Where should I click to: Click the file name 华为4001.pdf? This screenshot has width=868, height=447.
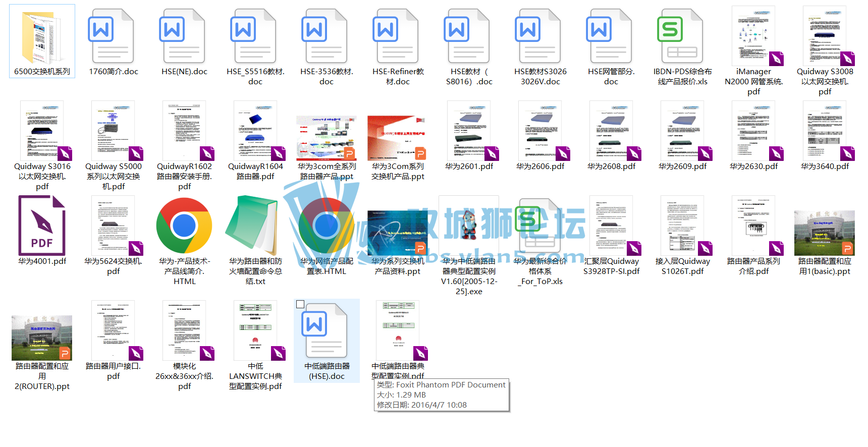(42, 261)
